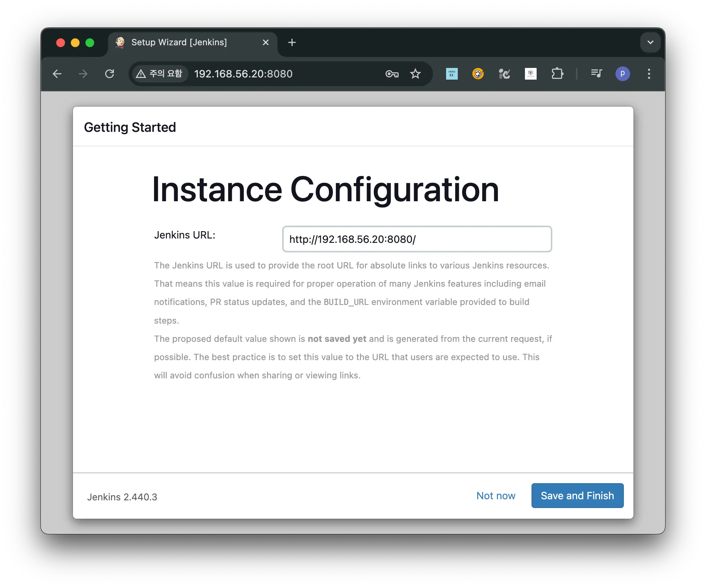Bookmark this page with the star icon
The image size is (706, 588).
pos(415,74)
